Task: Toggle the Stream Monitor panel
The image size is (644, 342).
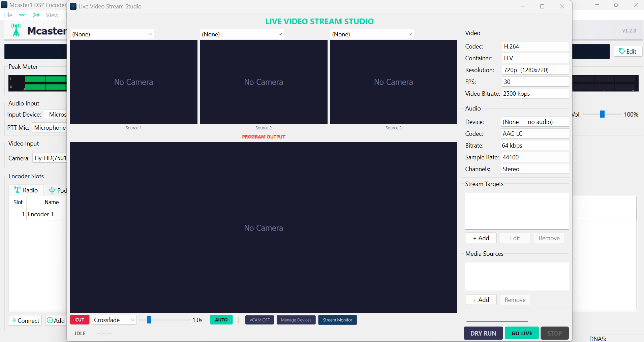Action: click(337, 319)
